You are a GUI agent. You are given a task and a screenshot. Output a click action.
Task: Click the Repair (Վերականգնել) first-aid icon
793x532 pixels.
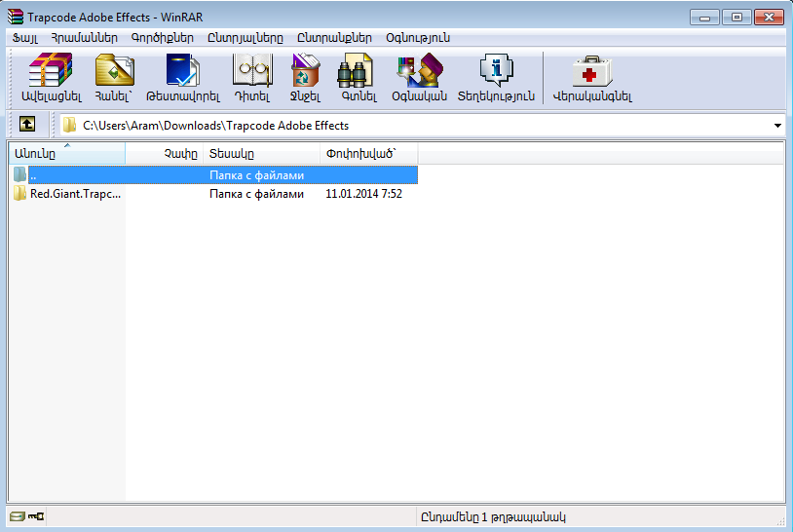click(x=592, y=71)
